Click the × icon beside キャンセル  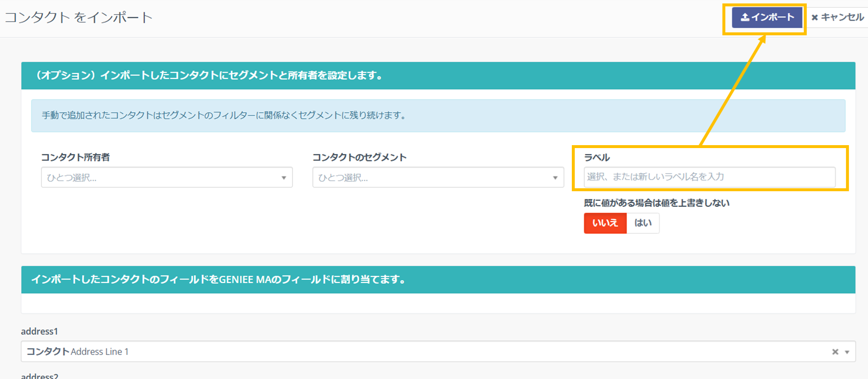815,18
